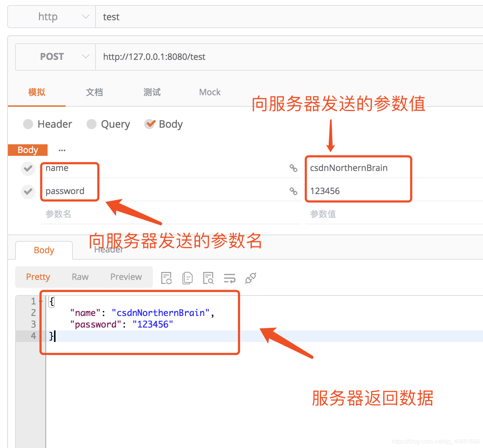Open the http request type dropdown
Screen dimensions: 483x448
85,17
